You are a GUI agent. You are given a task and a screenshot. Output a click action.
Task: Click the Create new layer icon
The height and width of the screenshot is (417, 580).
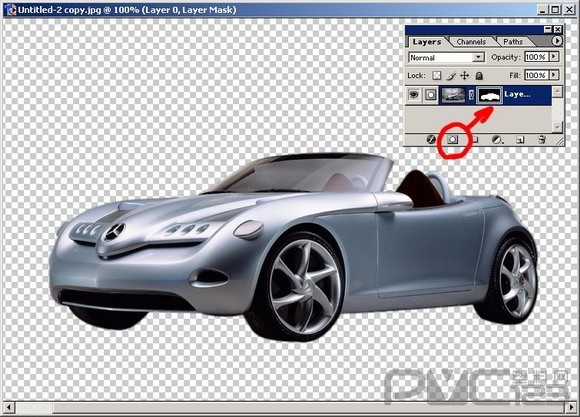pyautogui.click(x=520, y=139)
